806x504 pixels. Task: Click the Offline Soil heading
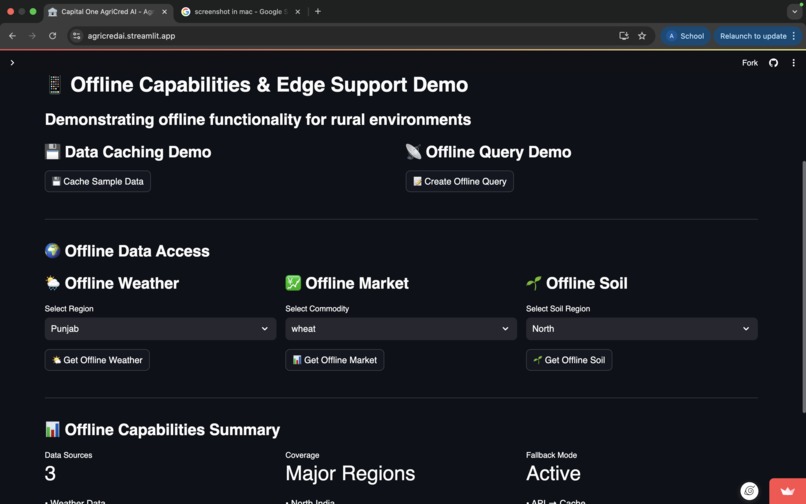tap(577, 283)
